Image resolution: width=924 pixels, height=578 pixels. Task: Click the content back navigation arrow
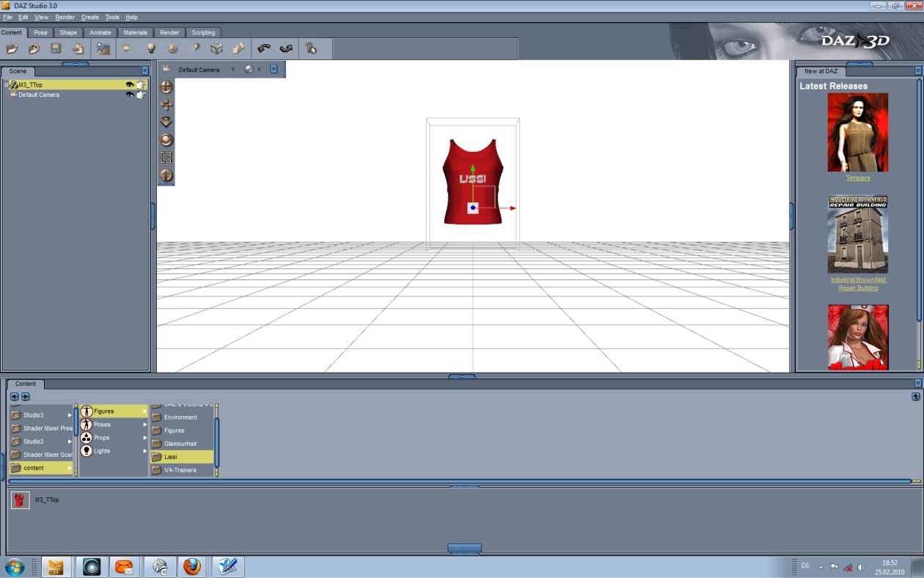coord(15,397)
